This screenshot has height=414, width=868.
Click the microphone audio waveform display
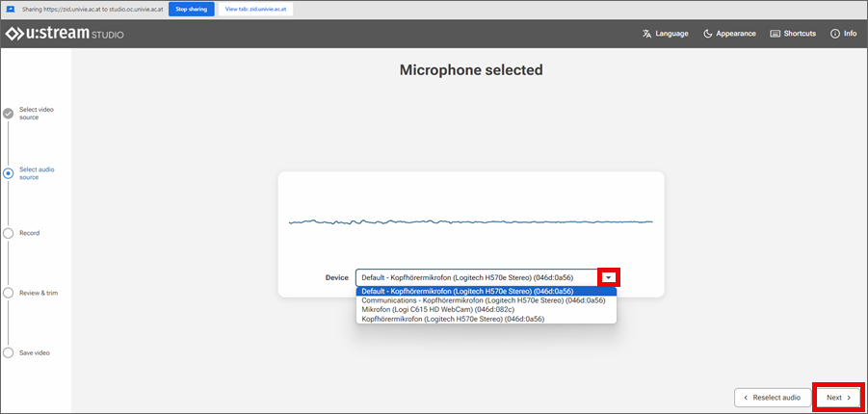pyautogui.click(x=470, y=222)
